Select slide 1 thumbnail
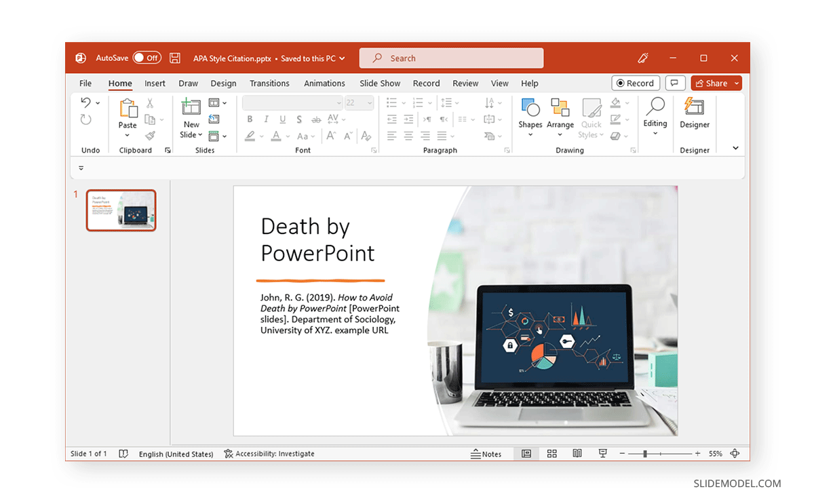Image resolution: width=814 pixels, height=504 pixels. click(121, 210)
